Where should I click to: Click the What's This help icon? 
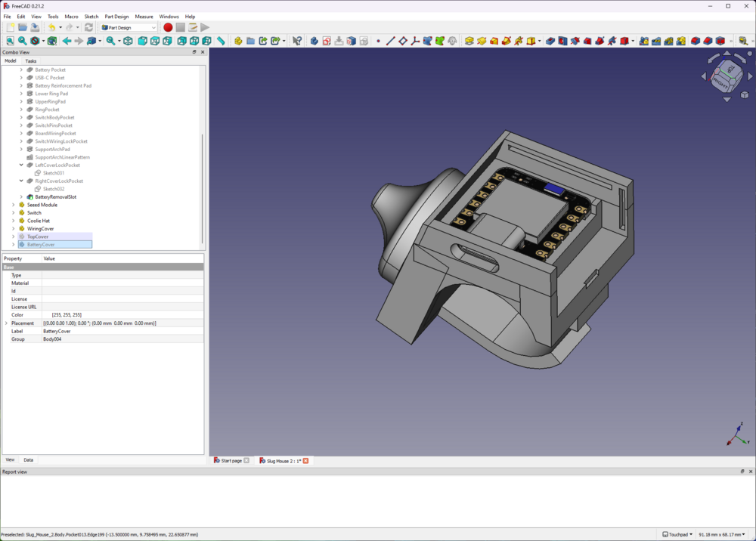pos(297,41)
